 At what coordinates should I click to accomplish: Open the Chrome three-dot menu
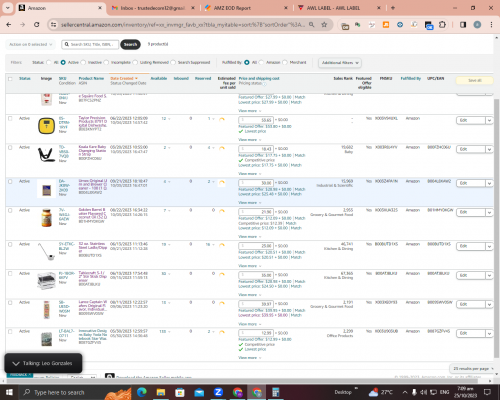tap(491, 25)
